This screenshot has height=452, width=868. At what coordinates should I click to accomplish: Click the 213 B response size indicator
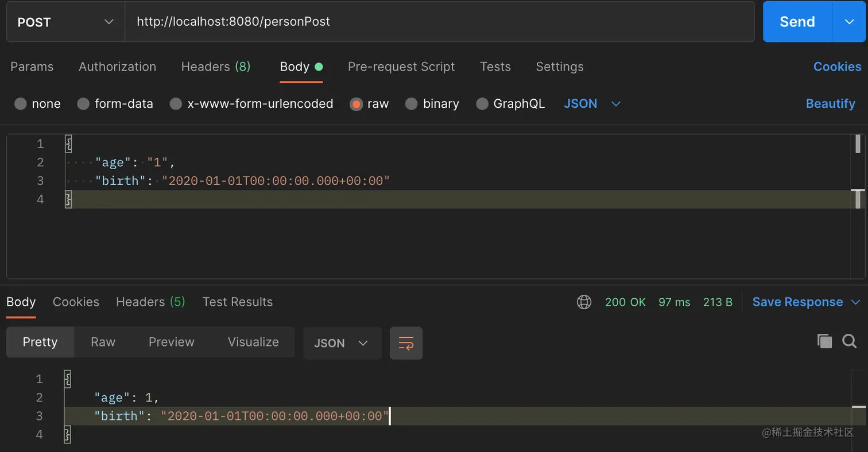click(x=717, y=302)
